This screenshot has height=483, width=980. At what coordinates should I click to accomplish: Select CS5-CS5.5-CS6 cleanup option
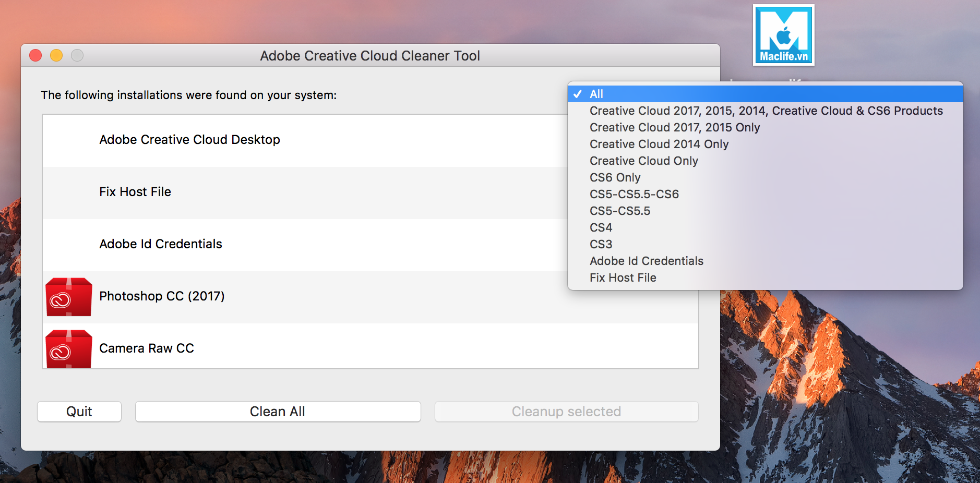(634, 194)
